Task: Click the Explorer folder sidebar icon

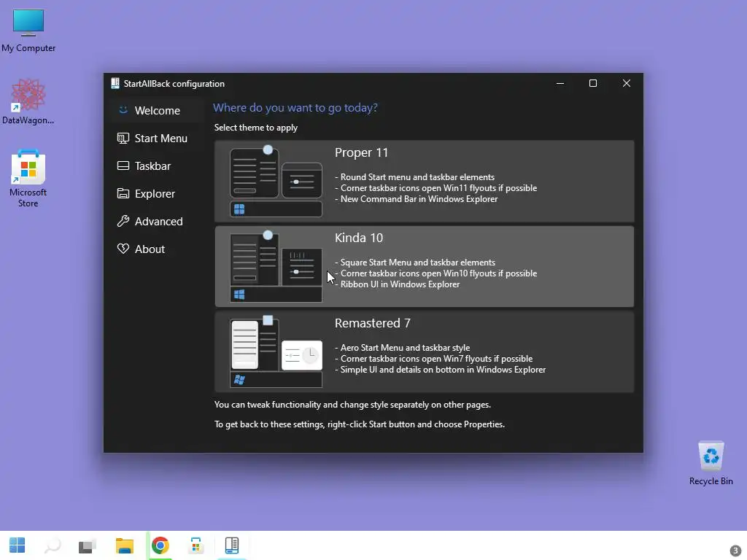Action: coord(123,193)
